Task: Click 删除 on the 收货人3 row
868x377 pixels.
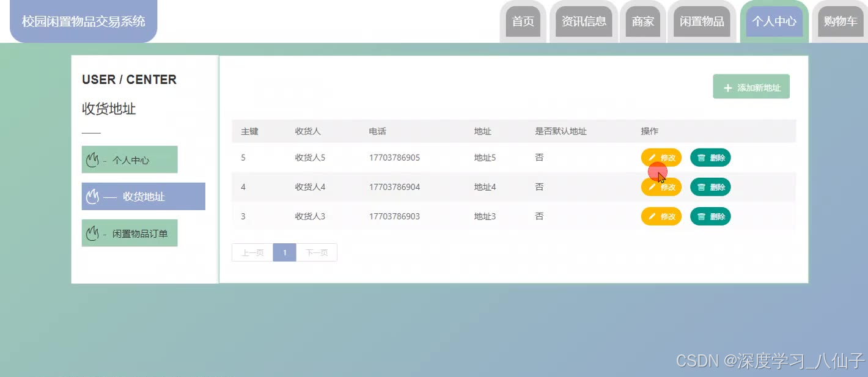Action: [x=710, y=216]
